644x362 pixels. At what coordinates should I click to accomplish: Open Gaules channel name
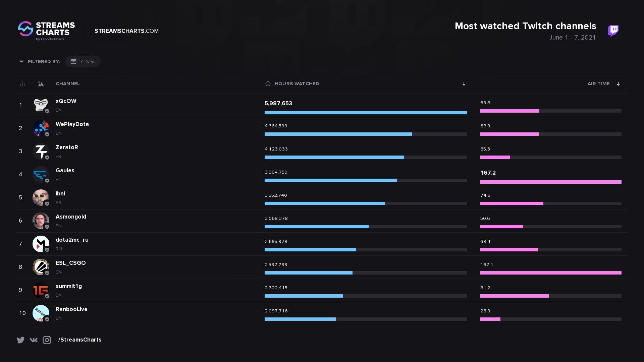tap(65, 170)
